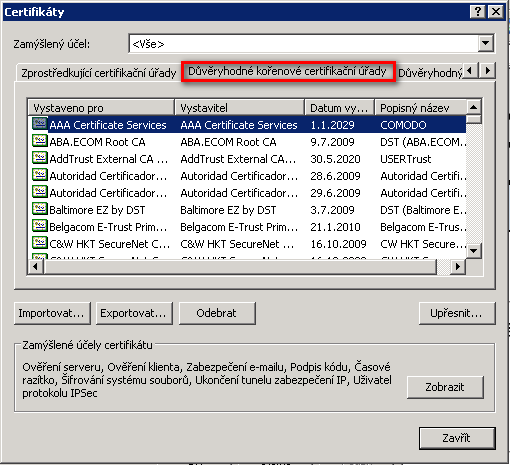
Task: Click the USERTrust friendly name cell
Action: tap(406, 159)
